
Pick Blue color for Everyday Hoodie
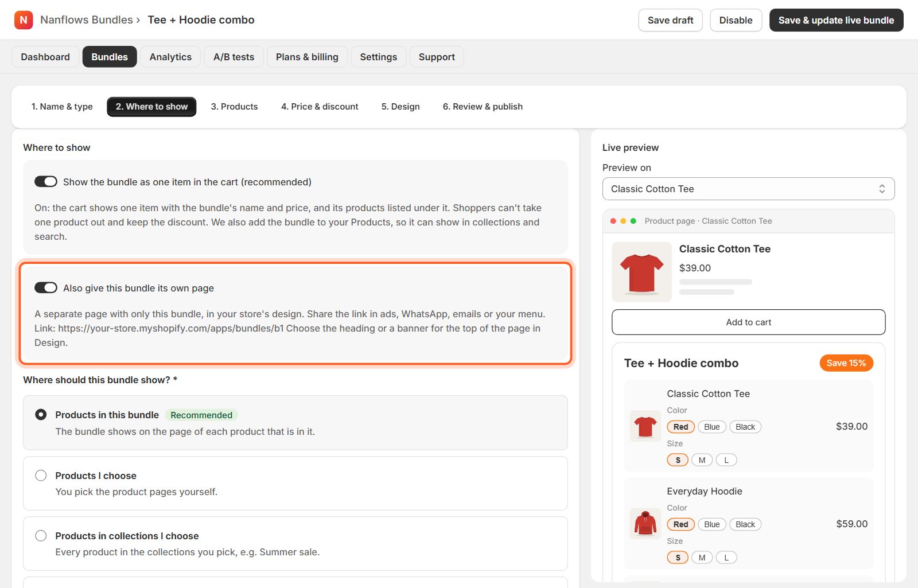(x=712, y=524)
